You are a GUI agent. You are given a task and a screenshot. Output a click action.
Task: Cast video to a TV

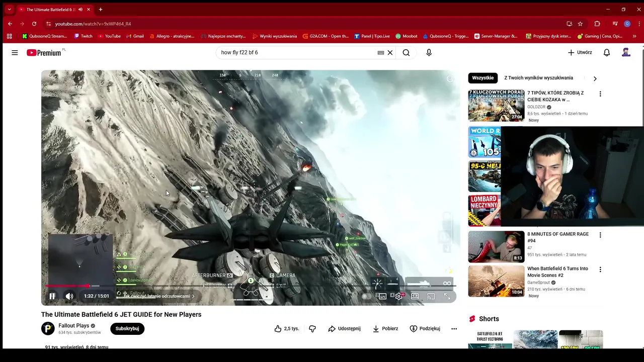pos(431,296)
